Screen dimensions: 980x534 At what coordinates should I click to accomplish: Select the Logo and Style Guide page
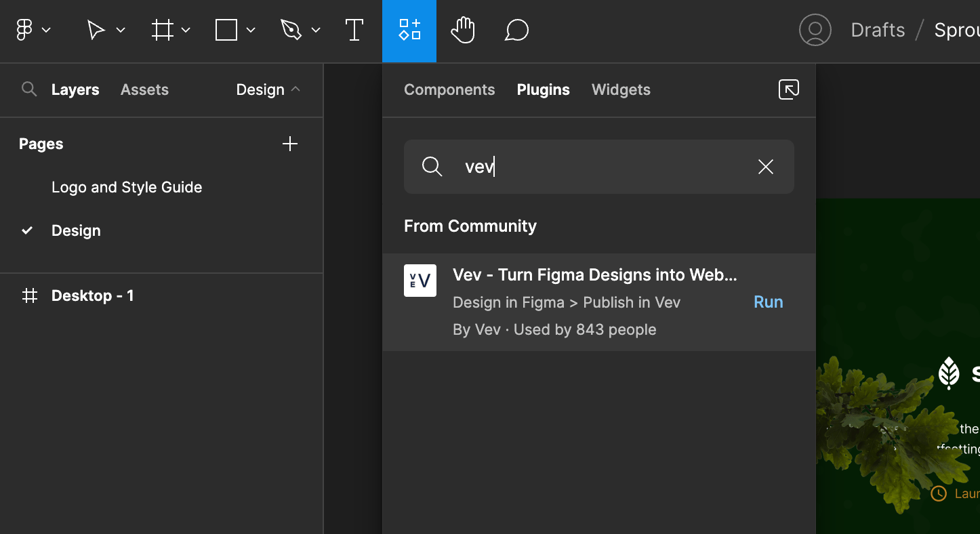[127, 187]
